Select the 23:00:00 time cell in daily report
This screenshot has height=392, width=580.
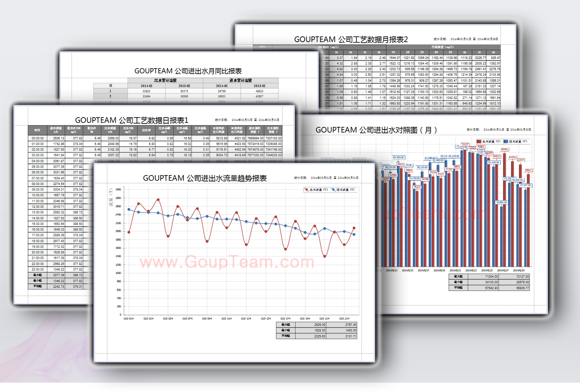tap(38, 269)
